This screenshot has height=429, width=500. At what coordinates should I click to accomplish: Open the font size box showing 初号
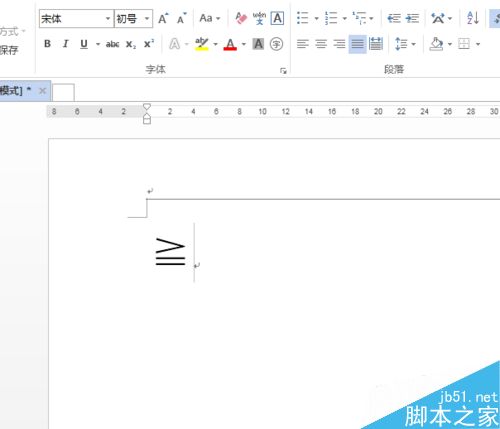pos(133,18)
